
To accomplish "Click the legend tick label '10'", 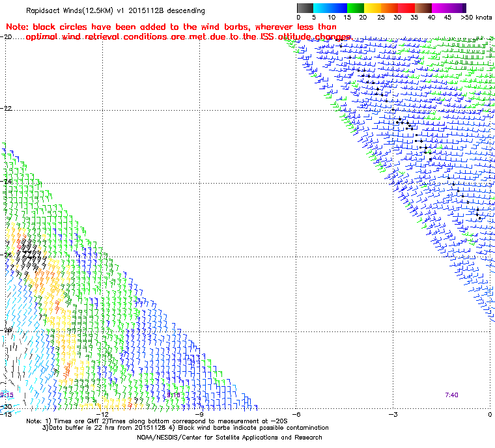I will pos(332,18).
